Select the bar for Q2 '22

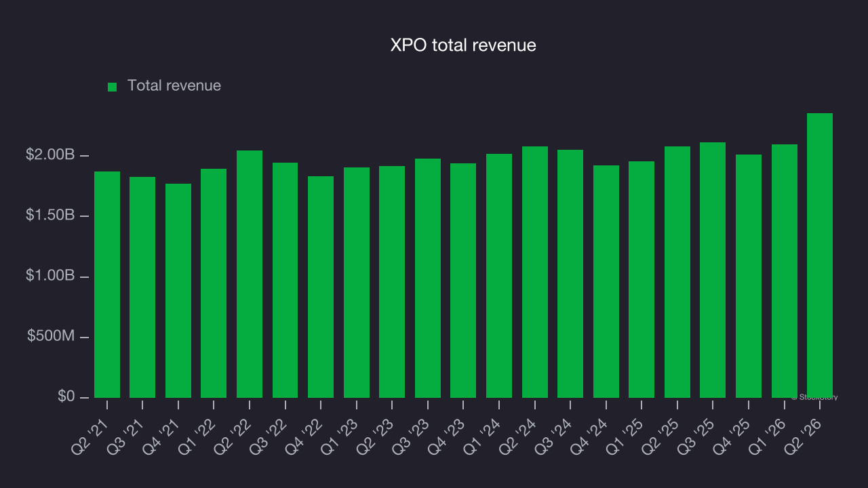[250, 274]
